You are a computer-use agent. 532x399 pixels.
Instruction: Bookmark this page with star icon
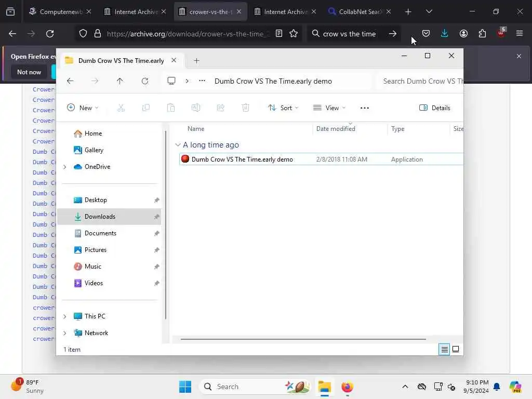294,33
